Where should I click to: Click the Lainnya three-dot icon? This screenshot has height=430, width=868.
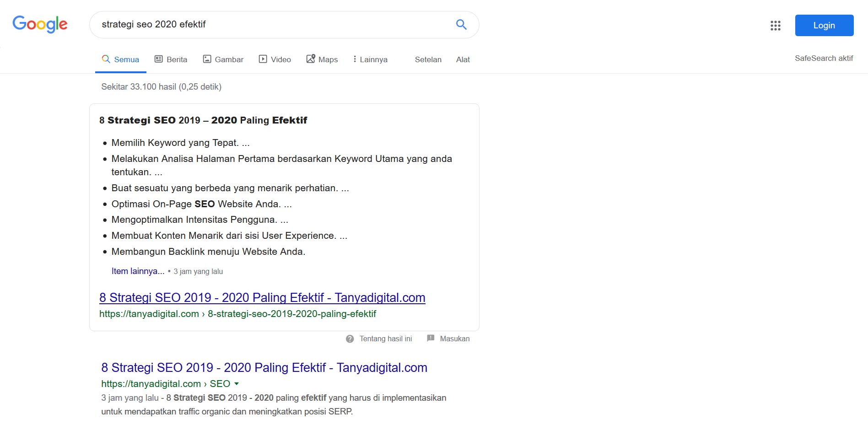point(355,59)
